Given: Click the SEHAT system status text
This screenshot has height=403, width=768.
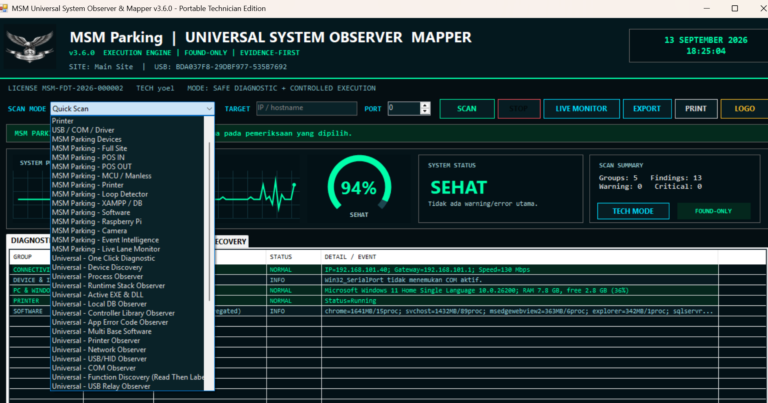Looking at the screenshot, I should pos(459,188).
